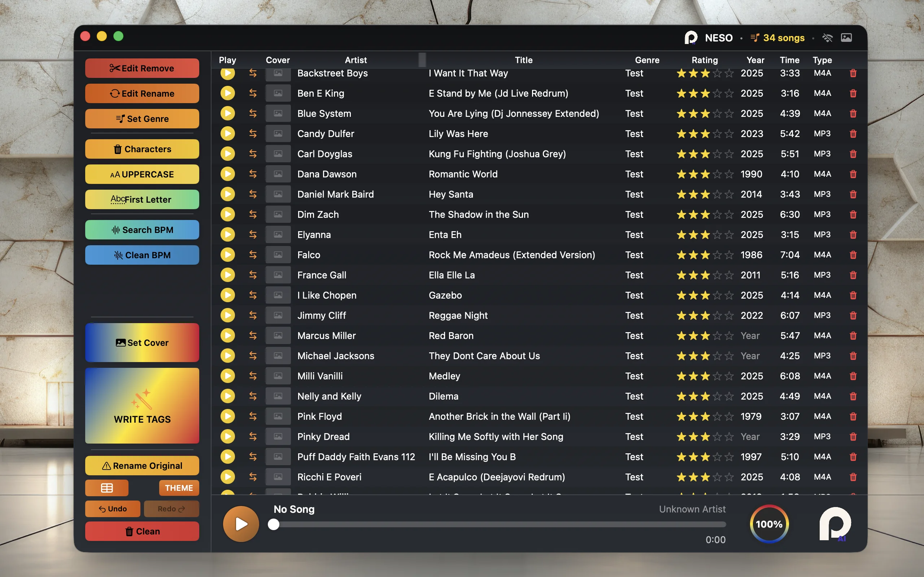Click the Search BPM button

point(142,230)
